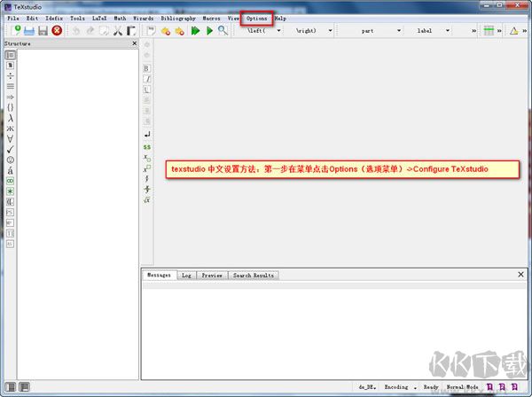Image resolution: width=532 pixels, height=397 pixels.
Task: Open Greek letters panel with the lambda icon
Action: tap(11, 118)
